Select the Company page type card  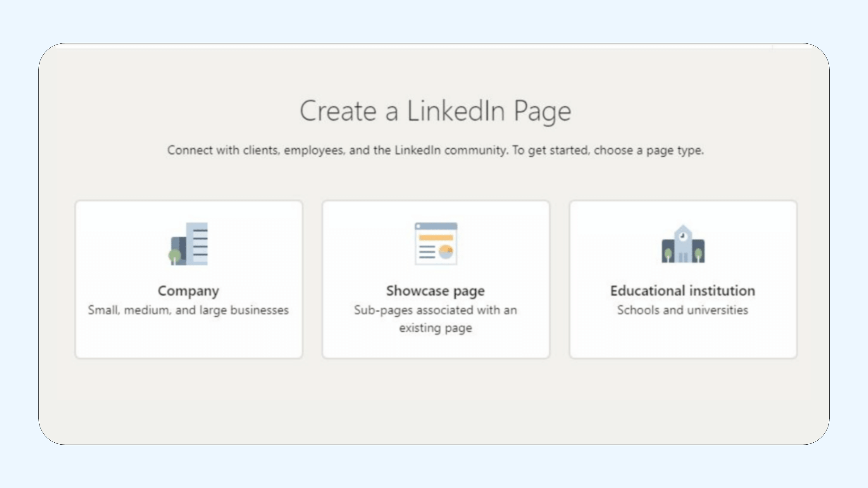189,279
